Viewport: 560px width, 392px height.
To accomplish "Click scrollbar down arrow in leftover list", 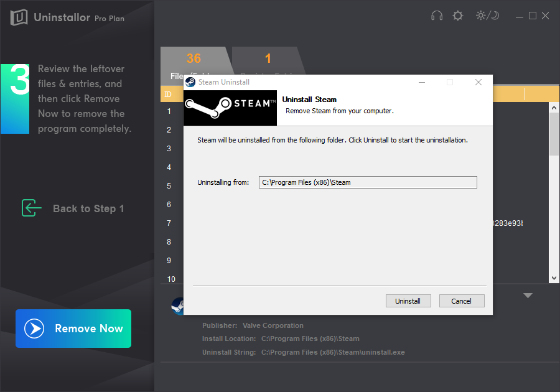I will point(554,278).
